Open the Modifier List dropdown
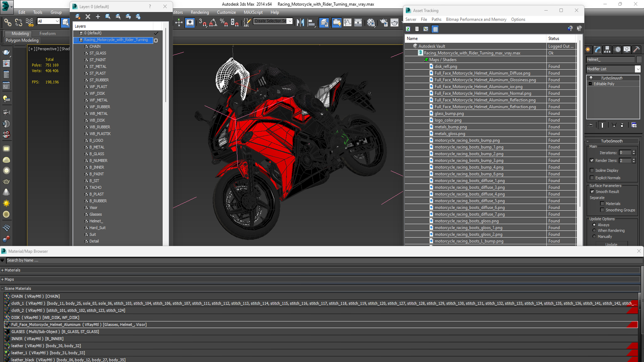The width and height of the screenshot is (644, 362). [638, 69]
